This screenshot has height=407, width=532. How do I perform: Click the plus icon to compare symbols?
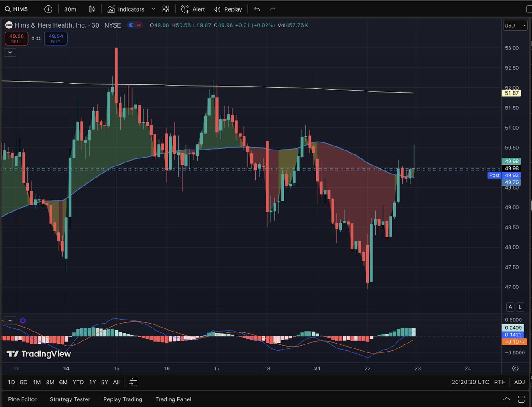(48, 9)
